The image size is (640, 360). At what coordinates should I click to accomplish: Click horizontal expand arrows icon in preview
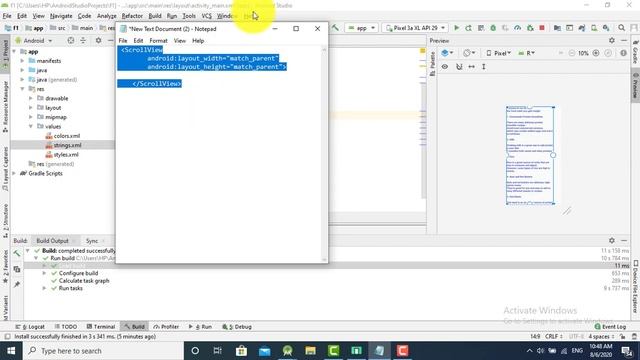click(x=471, y=67)
